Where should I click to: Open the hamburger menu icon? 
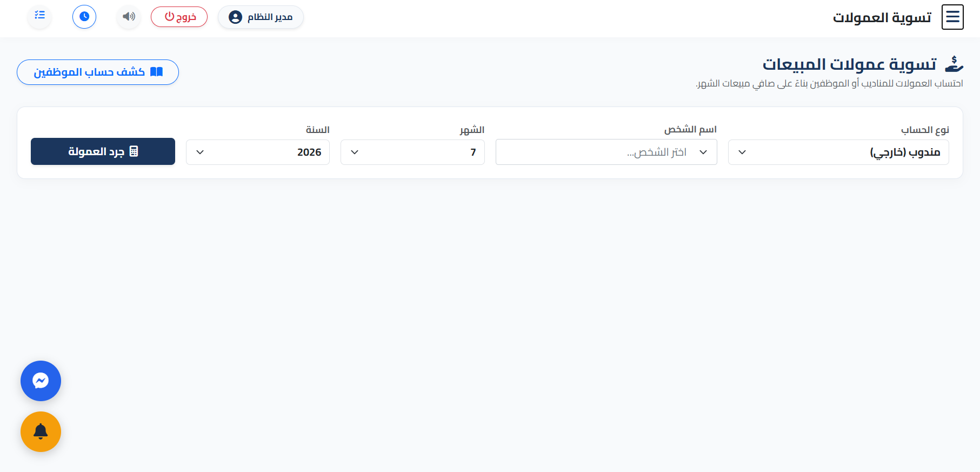[952, 17]
